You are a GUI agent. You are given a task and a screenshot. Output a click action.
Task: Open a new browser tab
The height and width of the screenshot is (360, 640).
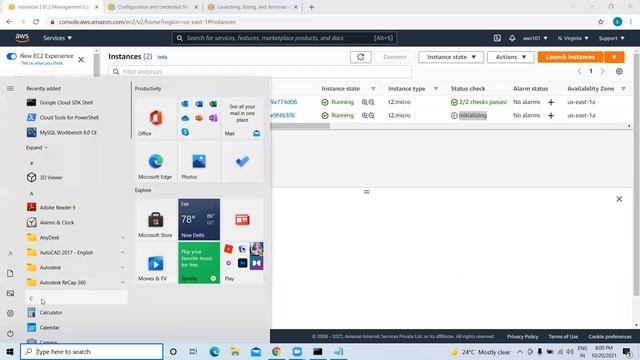pos(311,7)
